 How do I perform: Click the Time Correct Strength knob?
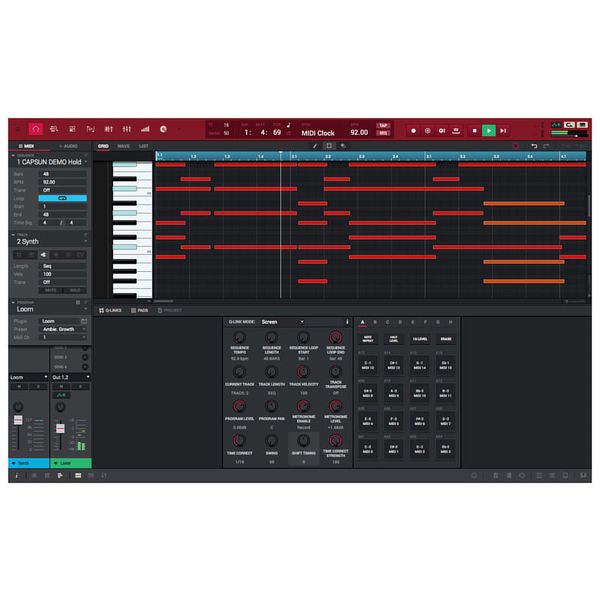pyautogui.click(x=336, y=440)
